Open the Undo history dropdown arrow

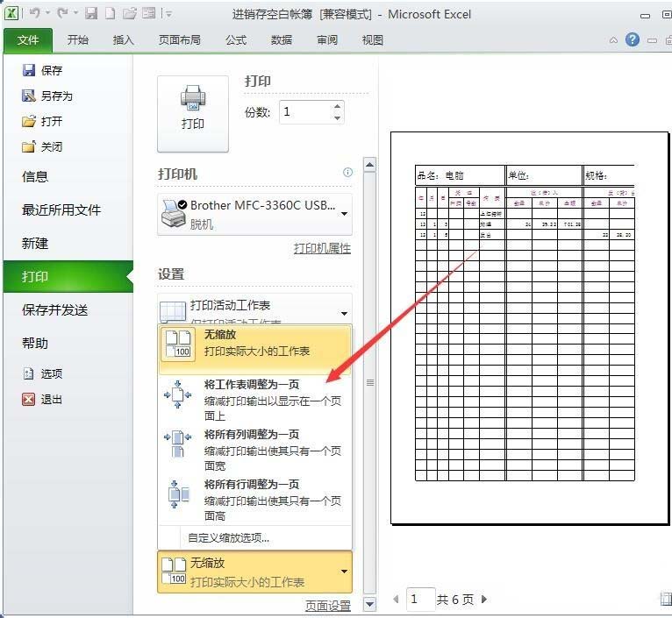pyautogui.click(x=47, y=13)
